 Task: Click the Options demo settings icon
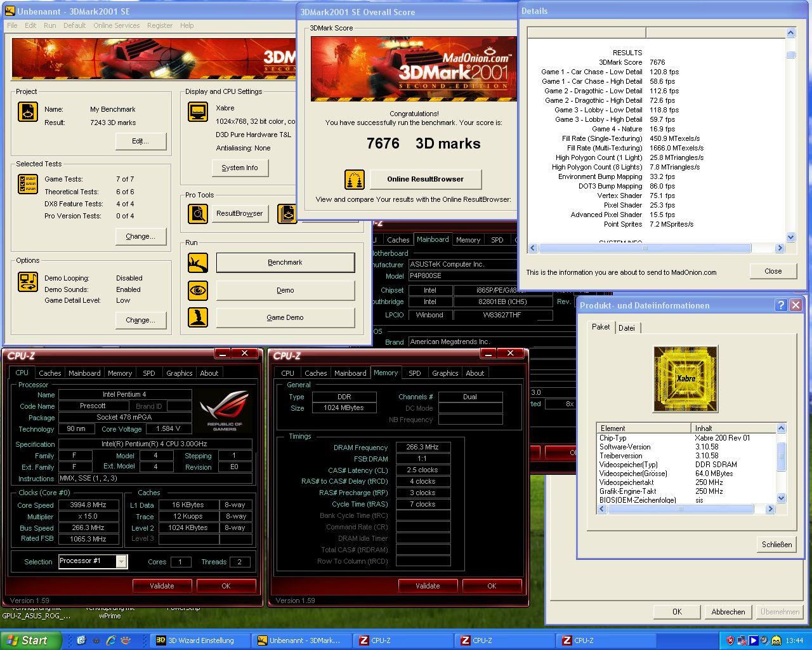coord(28,281)
